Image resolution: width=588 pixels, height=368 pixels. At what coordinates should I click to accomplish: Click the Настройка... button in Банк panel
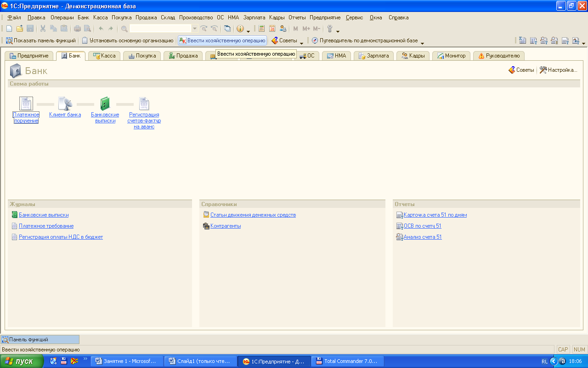pos(558,70)
